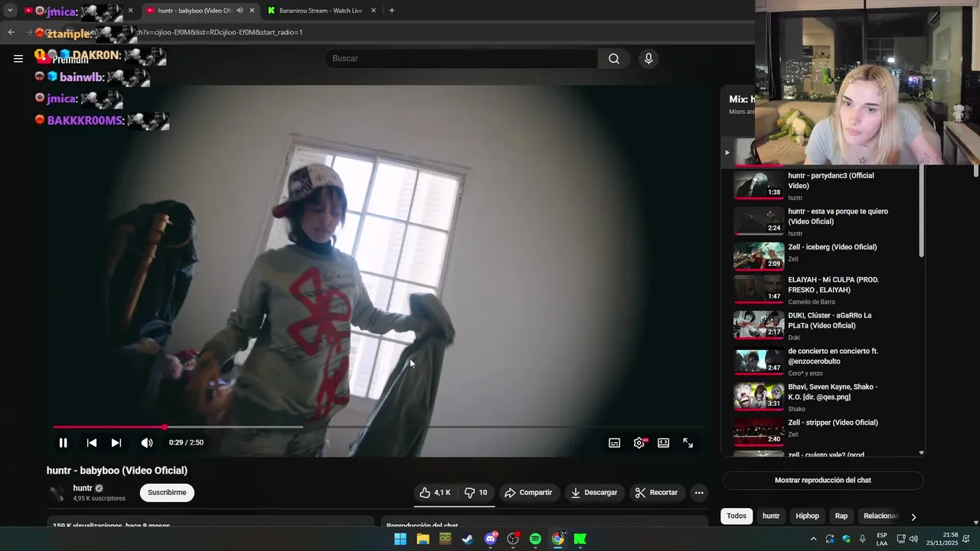Open the Windows Start menu
Image resolution: width=980 pixels, height=551 pixels.
tap(400, 539)
